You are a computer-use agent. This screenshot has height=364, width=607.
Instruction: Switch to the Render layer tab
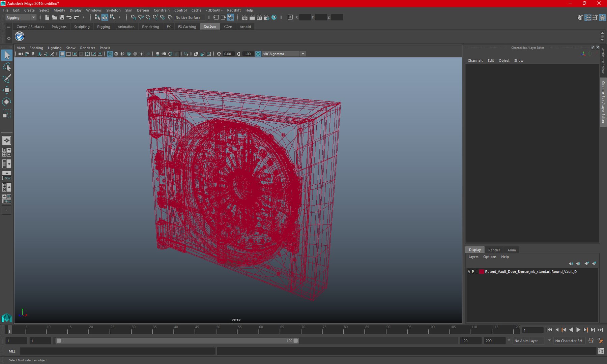point(494,250)
